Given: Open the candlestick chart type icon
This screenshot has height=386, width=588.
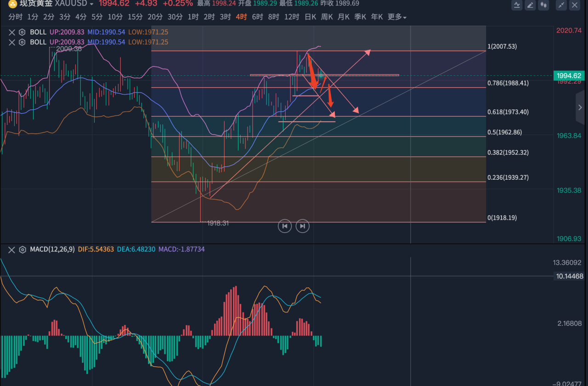Looking at the screenshot, I should click(x=544, y=5).
